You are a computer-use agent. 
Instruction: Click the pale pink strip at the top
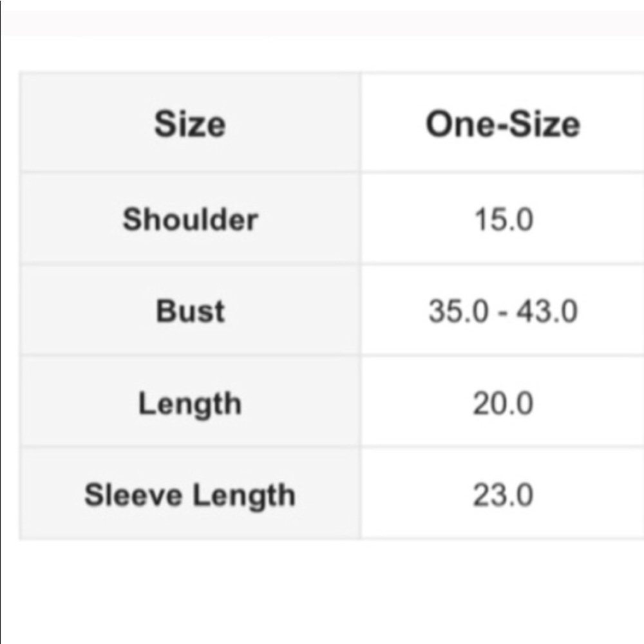point(322,23)
